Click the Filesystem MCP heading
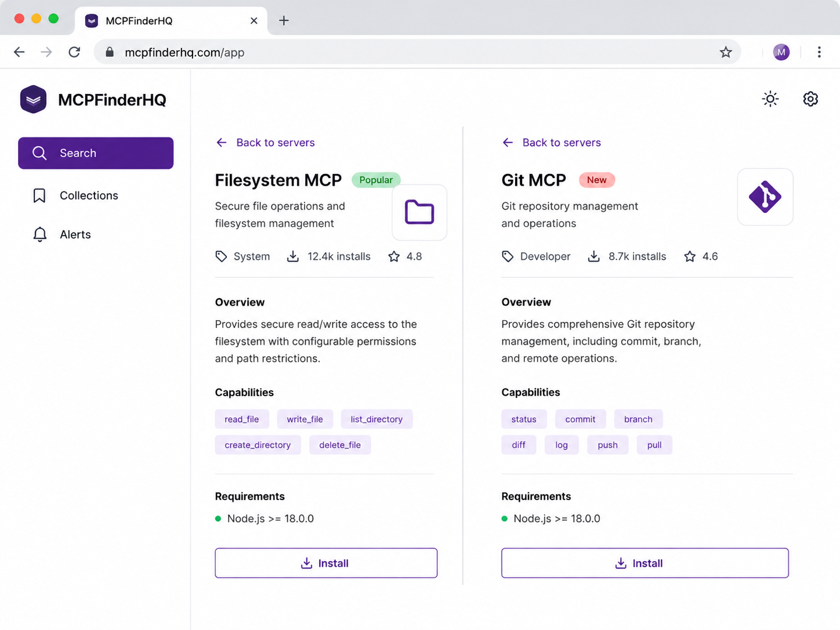840x630 pixels. point(278,180)
